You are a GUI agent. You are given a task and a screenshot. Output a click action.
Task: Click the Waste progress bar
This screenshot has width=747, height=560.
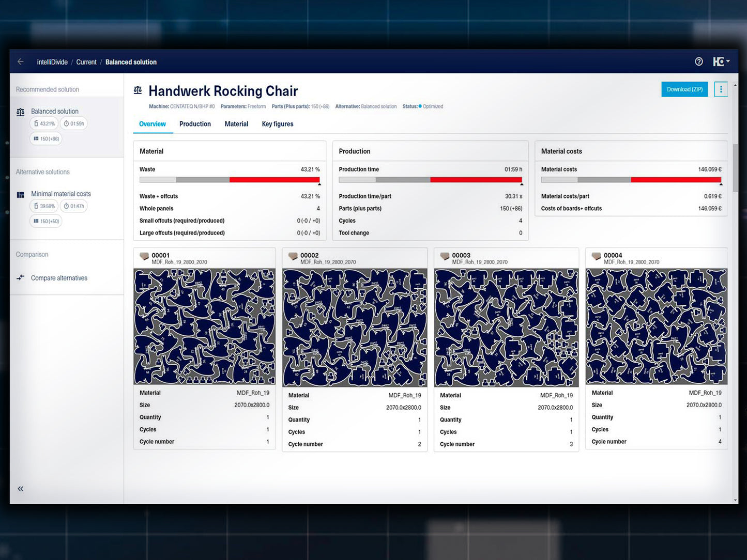(230, 180)
